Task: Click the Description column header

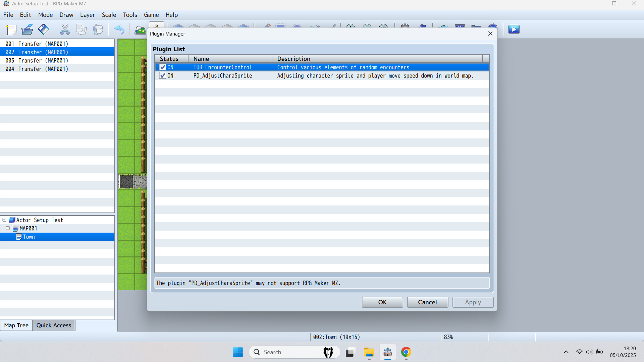Action: [x=377, y=59]
